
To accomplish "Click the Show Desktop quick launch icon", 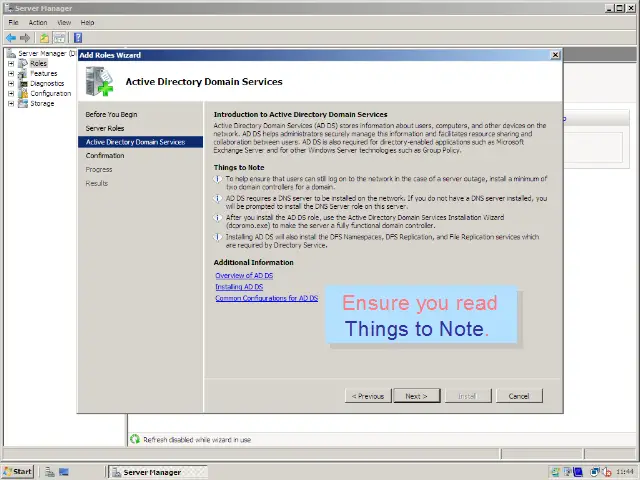I will [x=64, y=472].
